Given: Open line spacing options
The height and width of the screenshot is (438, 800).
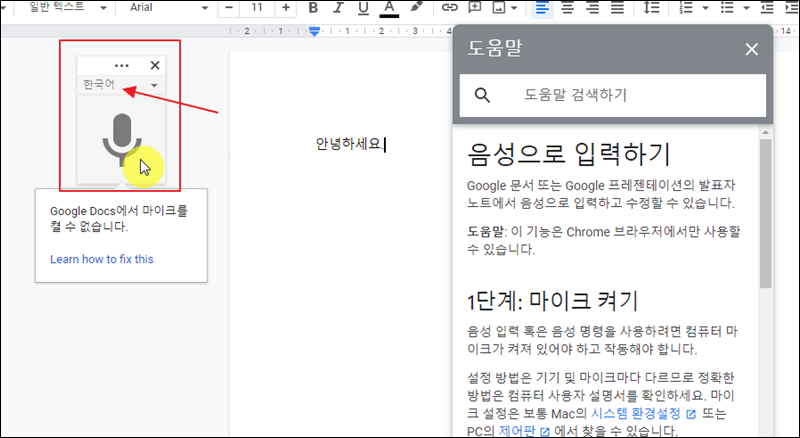Looking at the screenshot, I should click(x=652, y=8).
